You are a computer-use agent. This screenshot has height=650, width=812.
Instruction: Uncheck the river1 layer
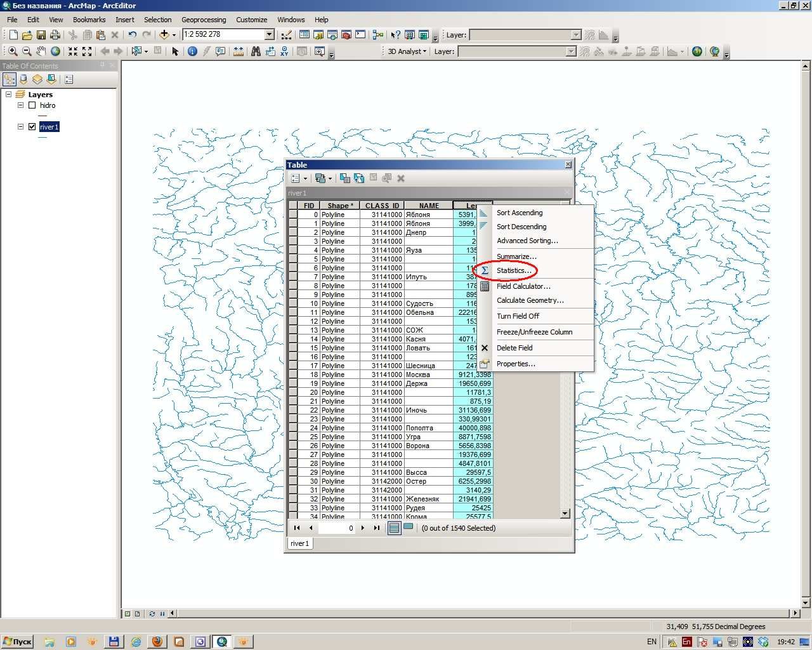pyautogui.click(x=32, y=127)
